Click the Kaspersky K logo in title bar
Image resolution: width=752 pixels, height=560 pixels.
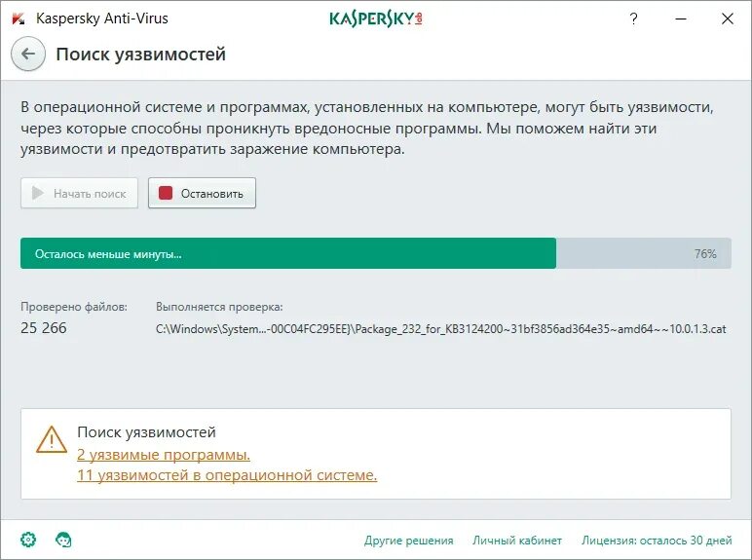[19, 19]
